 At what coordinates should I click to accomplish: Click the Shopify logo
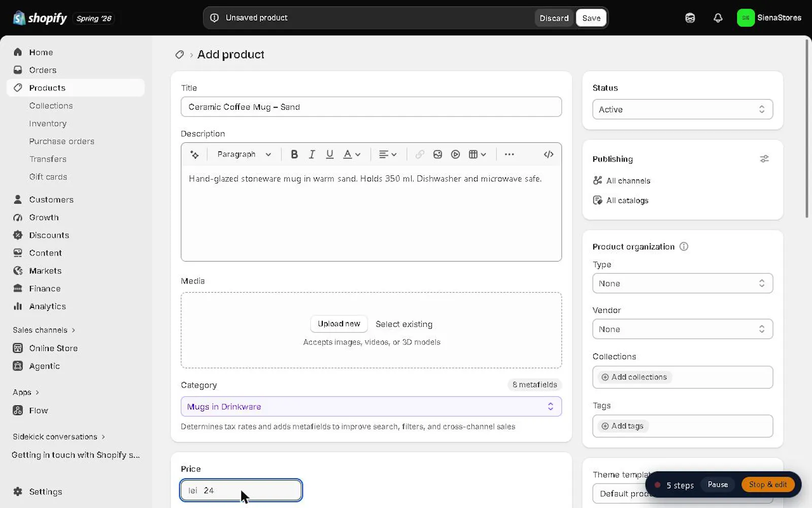[40, 18]
